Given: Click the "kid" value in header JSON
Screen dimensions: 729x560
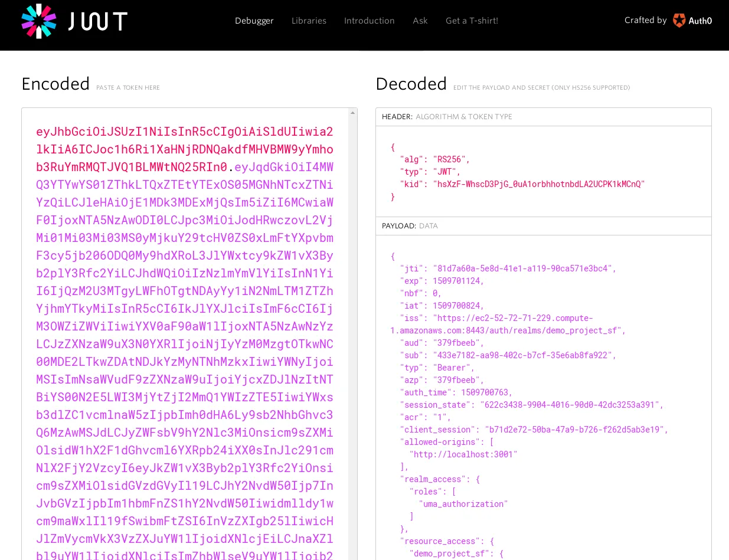Looking at the screenshot, I should 539,184.
